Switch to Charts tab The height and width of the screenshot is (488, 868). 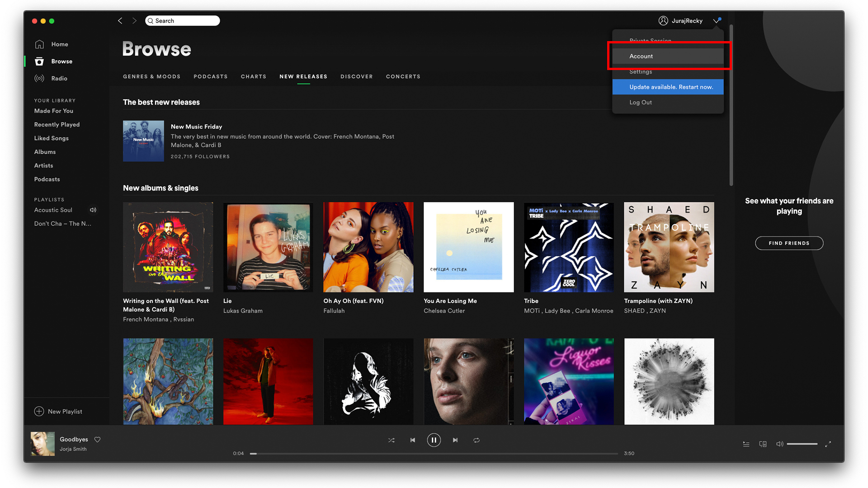pyautogui.click(x=254, y=77)
